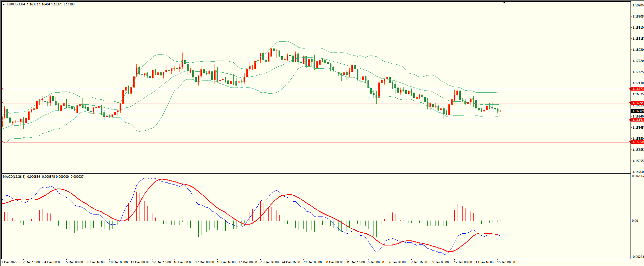This screenshot has height=266, width=644.
Task: Select the 1.16973 red price label
Action: pos(637,89)
